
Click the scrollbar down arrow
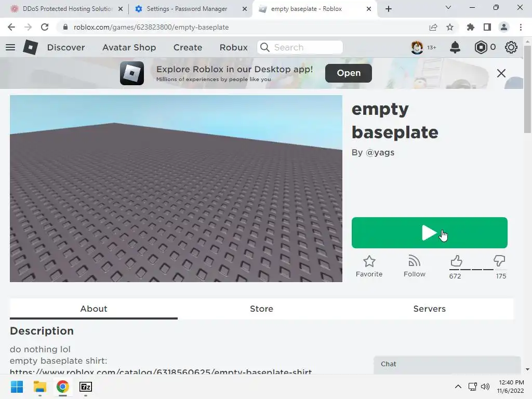click(x=527, y=369)
